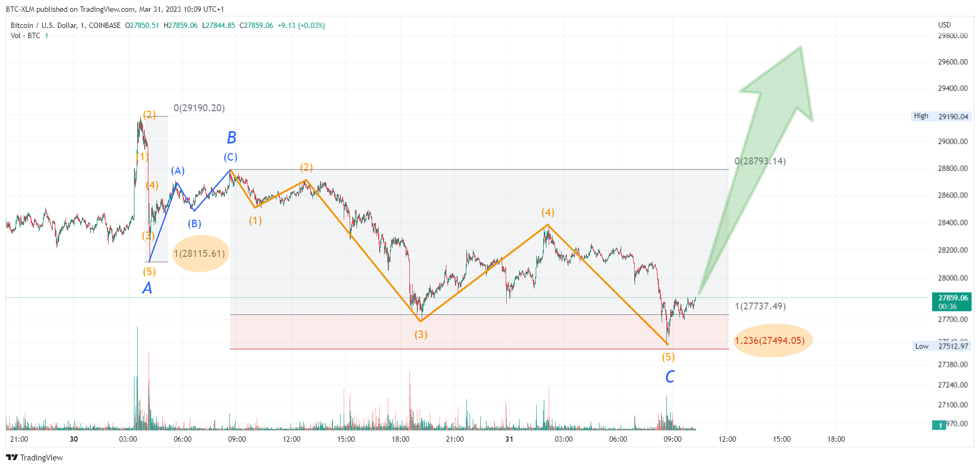This screenshot has height=468, width=980.
Task: Select the Bitcoin / U.S. Dollar symbol title
Action: coord(43,25)
